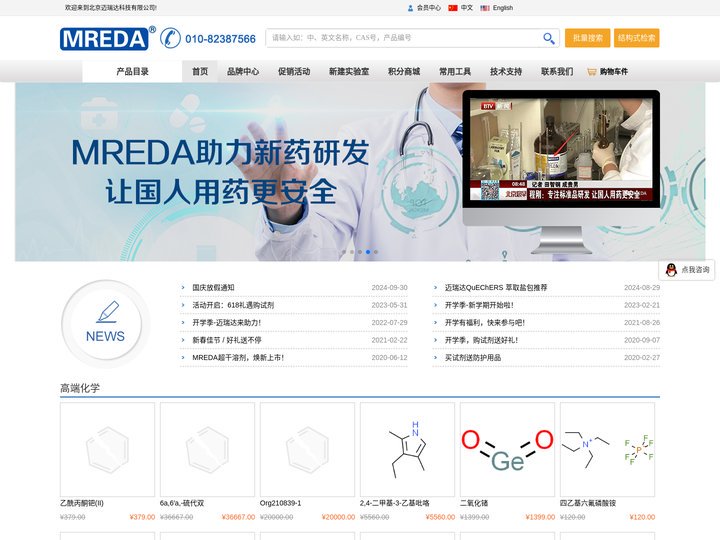Screen dimensions: 720x540
Task: Switch language to 中文
Action: [467, 8]
